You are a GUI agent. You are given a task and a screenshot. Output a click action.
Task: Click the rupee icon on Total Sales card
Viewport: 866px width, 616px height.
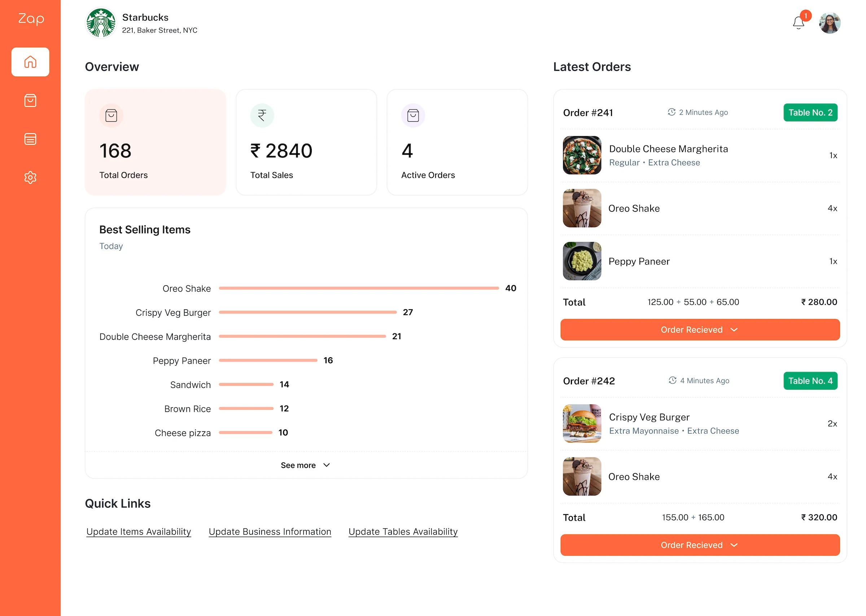click(x=262, y=115)
